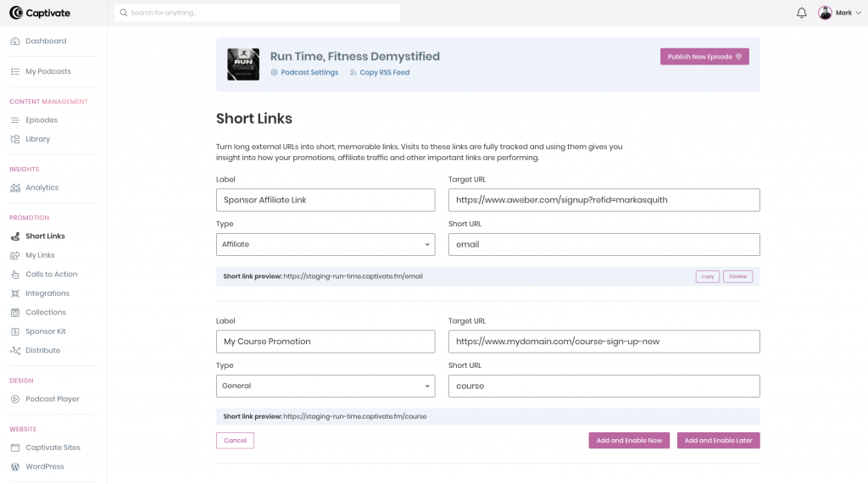This screenshot has height=484, width=868.
Task: Click the WordPress icon in sidebar
Action: click(15, 467)
